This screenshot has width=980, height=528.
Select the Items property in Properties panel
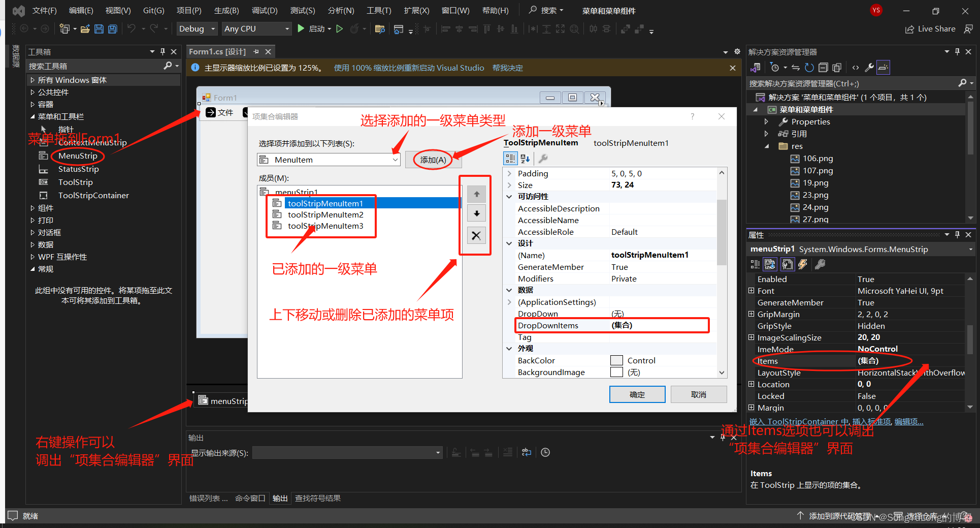click(x=858, y=361)
